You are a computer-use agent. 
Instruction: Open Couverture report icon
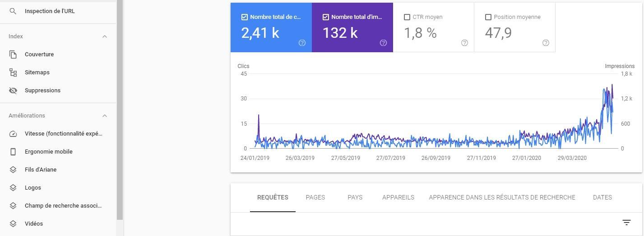(x=13, y=54)
